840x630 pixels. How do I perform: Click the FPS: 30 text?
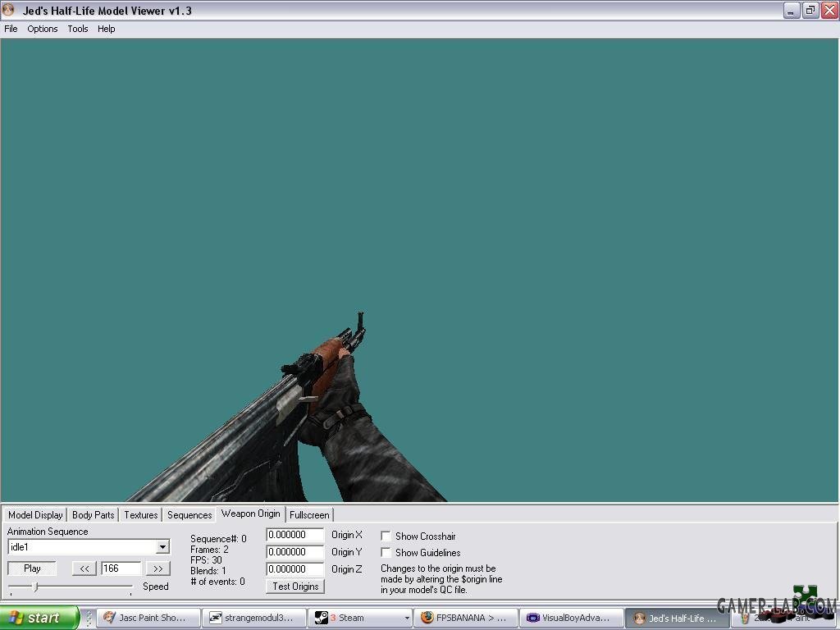click(x=206, y=560)
